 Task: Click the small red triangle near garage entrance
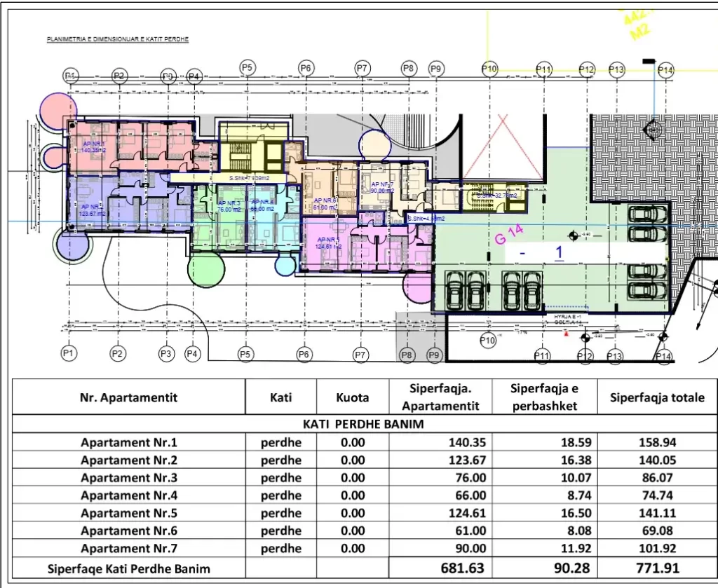pos(566,334)
